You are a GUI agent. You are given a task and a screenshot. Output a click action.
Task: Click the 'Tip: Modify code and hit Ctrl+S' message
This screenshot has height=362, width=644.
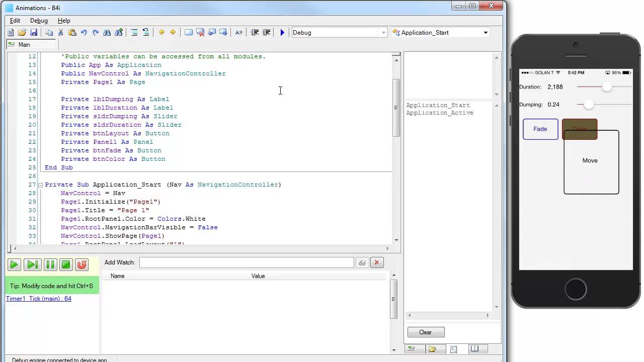pyautogui.click(x=51, y=286)
